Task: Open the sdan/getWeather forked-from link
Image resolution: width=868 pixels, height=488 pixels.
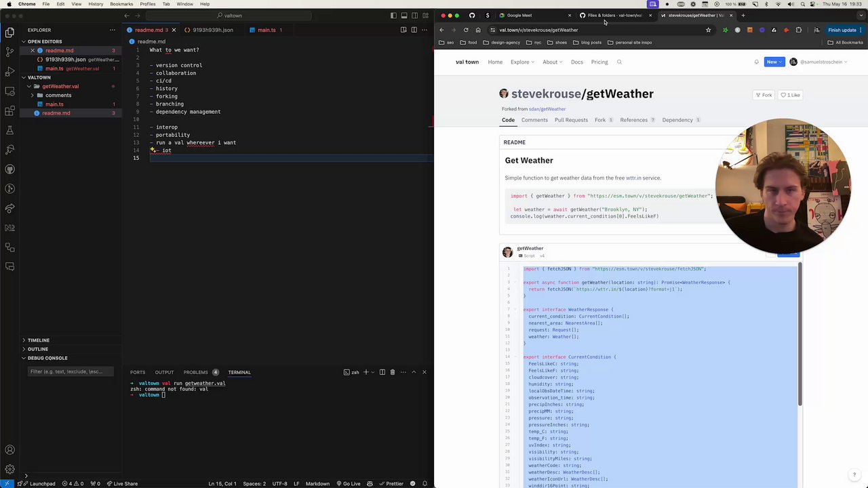Action: click(x=547, y=109)
